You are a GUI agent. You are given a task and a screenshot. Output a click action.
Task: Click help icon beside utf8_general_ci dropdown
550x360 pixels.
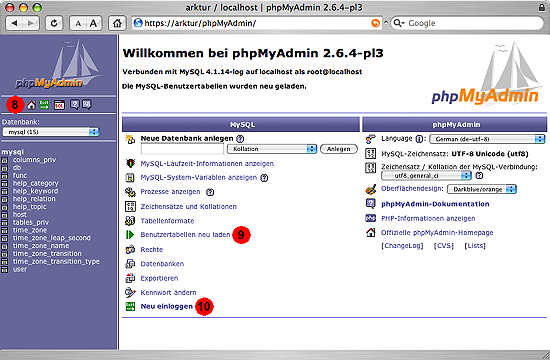tap(479, 175)
